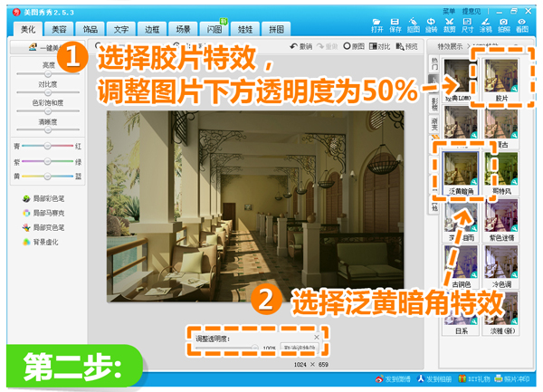The width and height of the screenshot is (543, 392).
Task: Select the 热门 effects category tab
Action: click(x=434, y=63)
